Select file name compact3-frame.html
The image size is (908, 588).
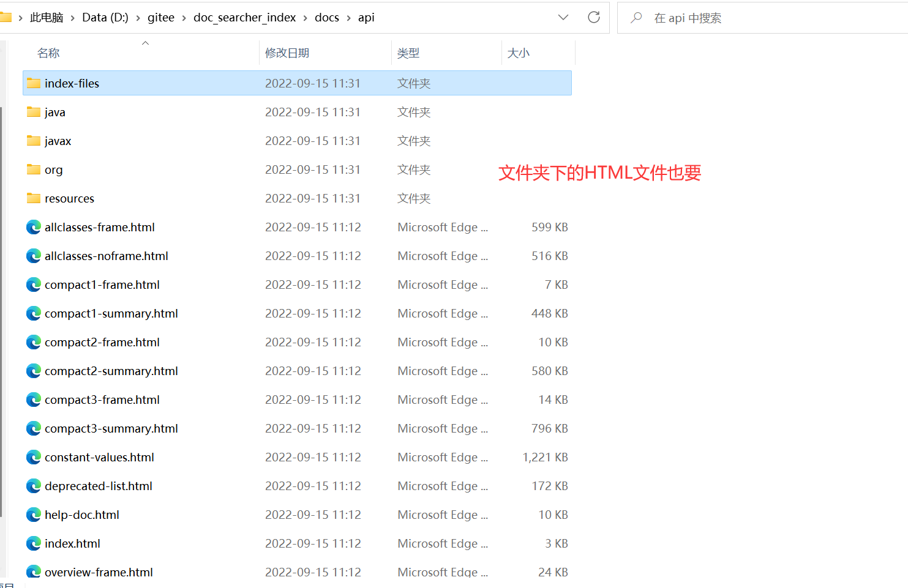coord(102,400)
